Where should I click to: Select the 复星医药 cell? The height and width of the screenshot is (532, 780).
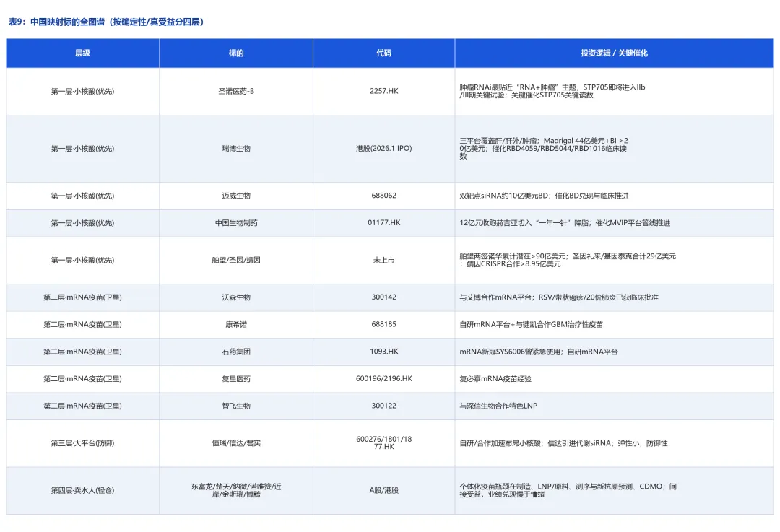[x=236, y=379]
